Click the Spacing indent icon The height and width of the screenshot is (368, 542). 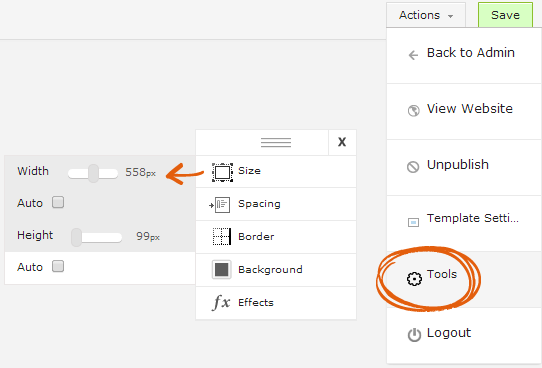220,205
